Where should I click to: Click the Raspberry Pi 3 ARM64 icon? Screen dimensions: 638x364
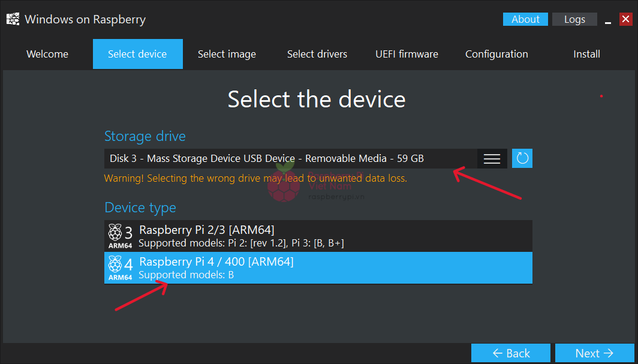120,235
